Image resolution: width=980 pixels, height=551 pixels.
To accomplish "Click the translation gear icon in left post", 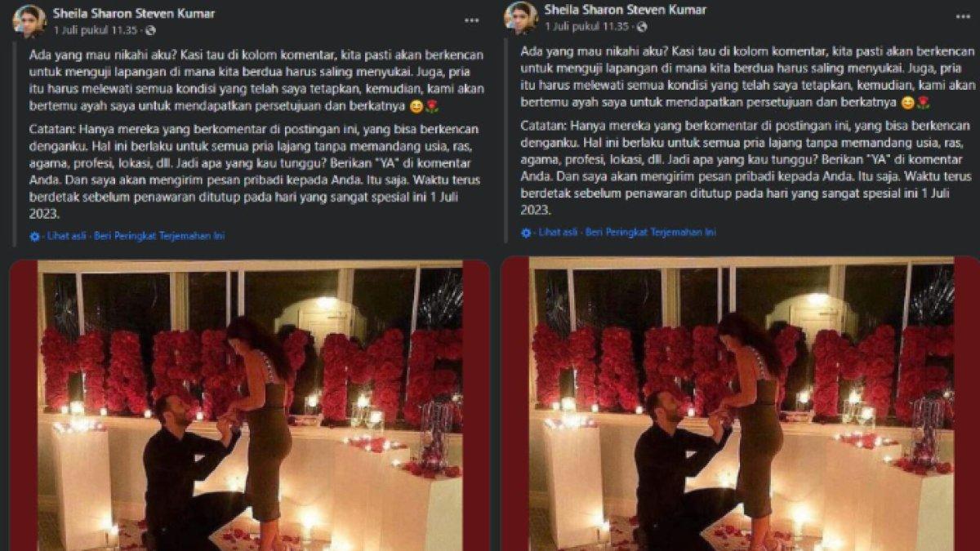I will tap(34, 236).
